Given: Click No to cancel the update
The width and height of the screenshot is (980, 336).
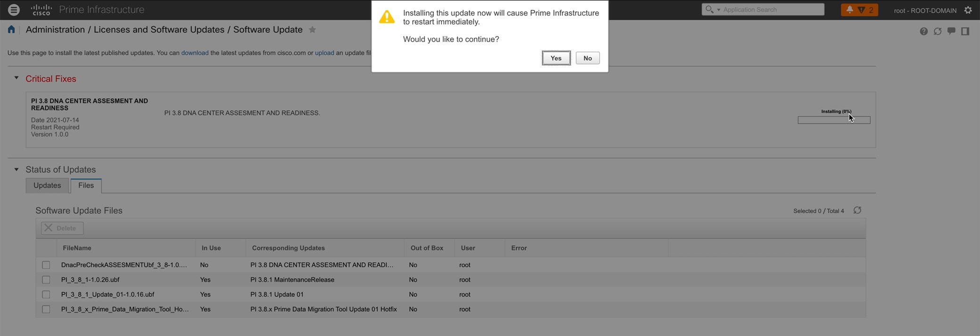Looking at the screenshot, I should pyautogui.click(x=588, y=58).
